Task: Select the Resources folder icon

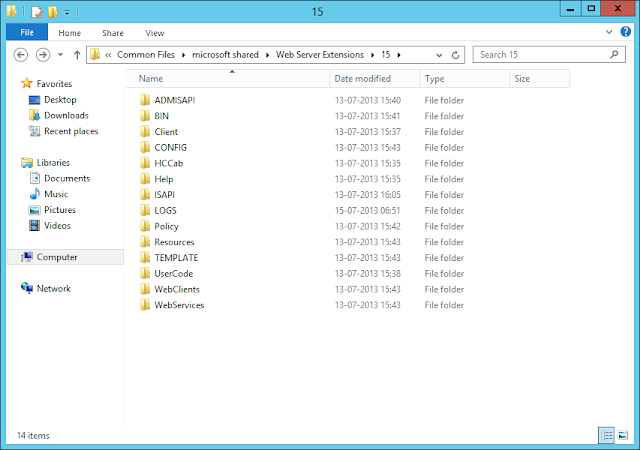Action: click(x=145, y=242)
